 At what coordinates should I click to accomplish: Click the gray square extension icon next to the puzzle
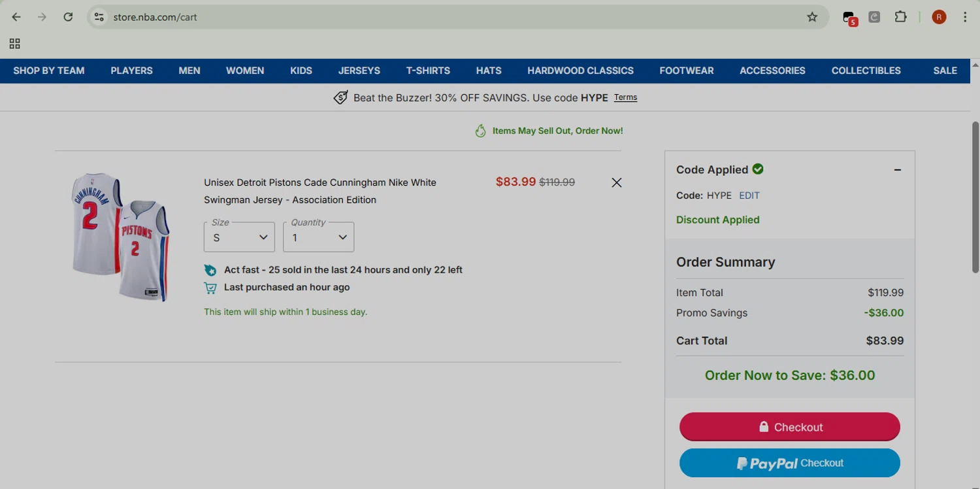[x=874, y=17]
